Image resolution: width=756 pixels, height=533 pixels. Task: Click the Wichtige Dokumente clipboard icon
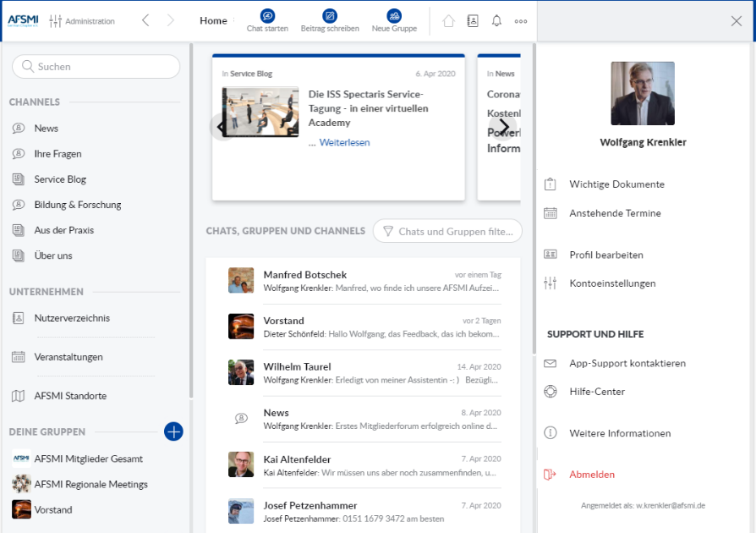(x=551, y=184)
